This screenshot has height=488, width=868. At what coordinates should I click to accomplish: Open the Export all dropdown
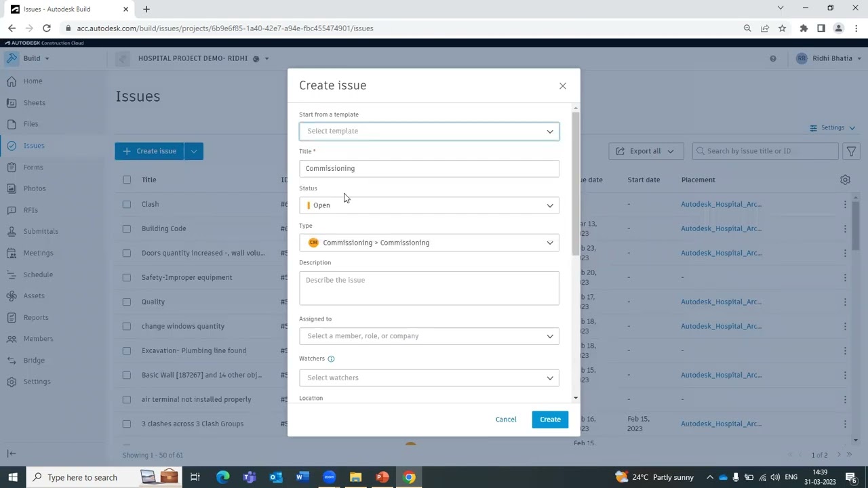[646, 151]
